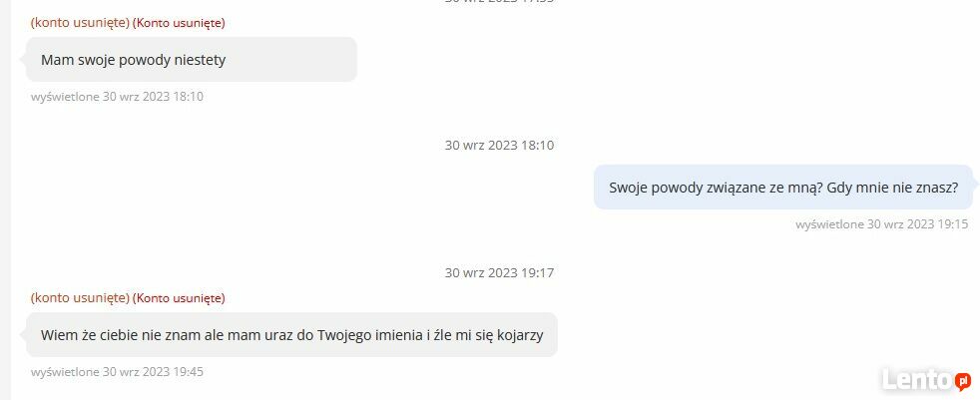Image resolution: width=980 pixels, height=400 pixels.
Task: Open the lower '(konto usunięte)' sender name
Action: [80, 298]
